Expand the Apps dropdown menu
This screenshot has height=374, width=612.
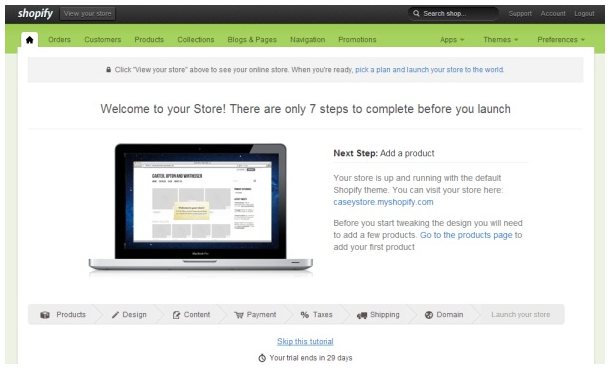(452, 39)
